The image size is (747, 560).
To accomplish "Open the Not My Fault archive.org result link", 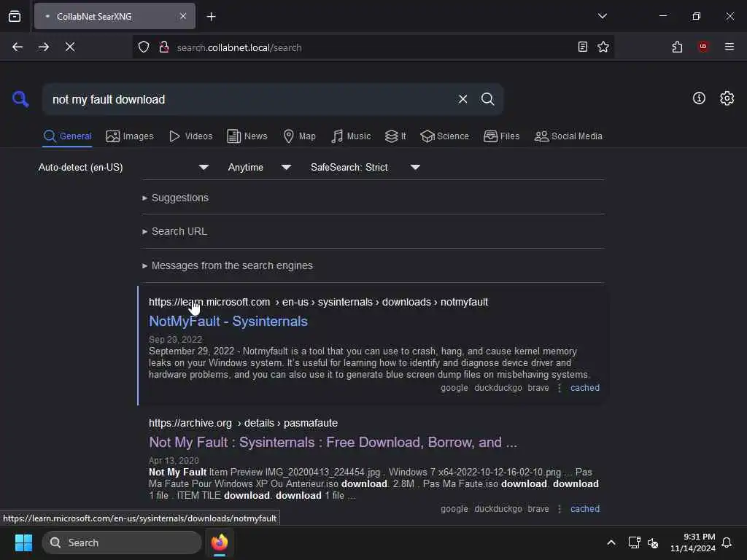I will pyautogui.click(x=333, y=443).
